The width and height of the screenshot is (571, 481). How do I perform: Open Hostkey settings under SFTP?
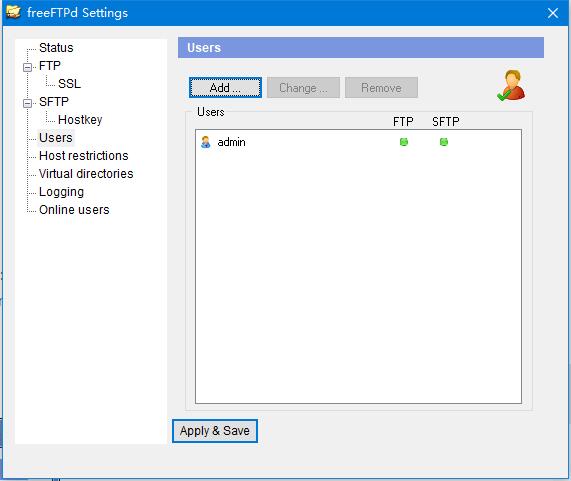tap(80, 119)
